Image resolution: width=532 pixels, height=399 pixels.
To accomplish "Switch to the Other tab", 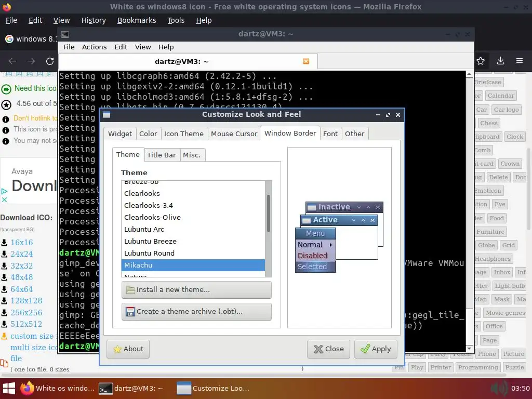I will (354, 134).
